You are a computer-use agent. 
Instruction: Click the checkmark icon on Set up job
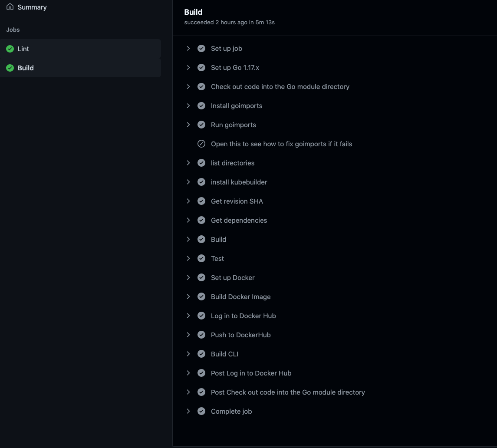click(201, 48)
